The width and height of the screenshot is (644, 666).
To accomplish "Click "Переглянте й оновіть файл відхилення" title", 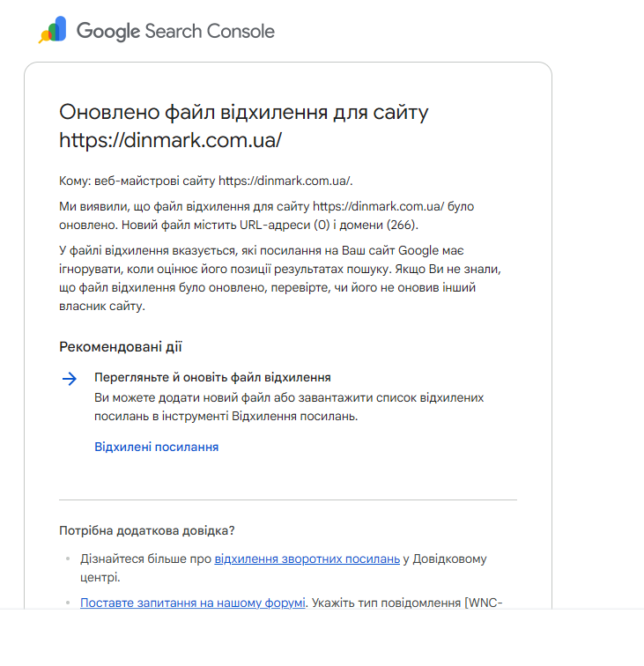I will pos(212,377).
